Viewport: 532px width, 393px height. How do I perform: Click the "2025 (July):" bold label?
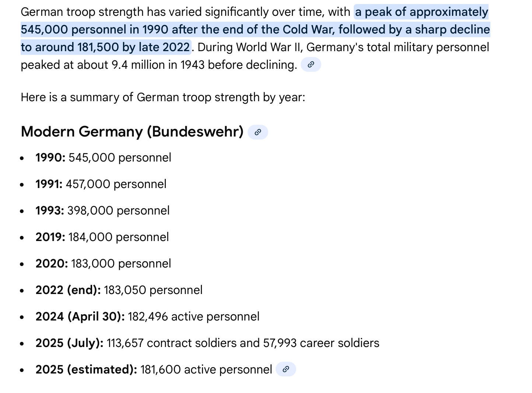70,343
